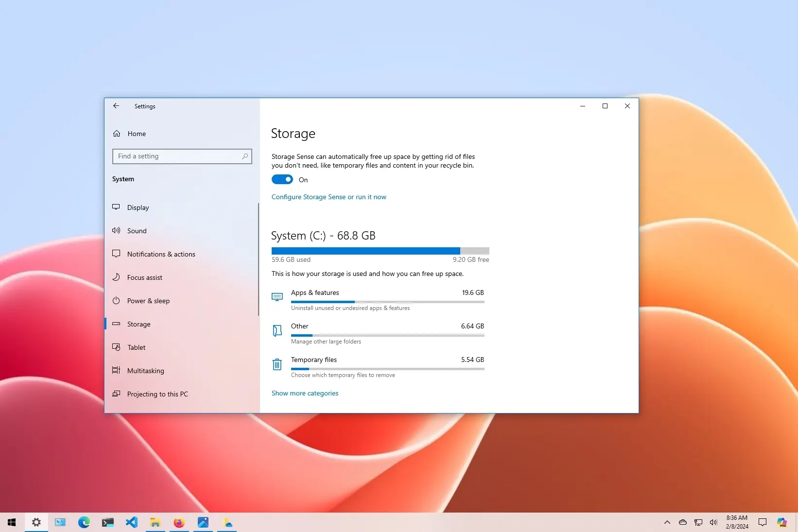Viewport: 798px width, 532px height.
Task: Click the search magnifier icon
Action: tap(245, 156)
